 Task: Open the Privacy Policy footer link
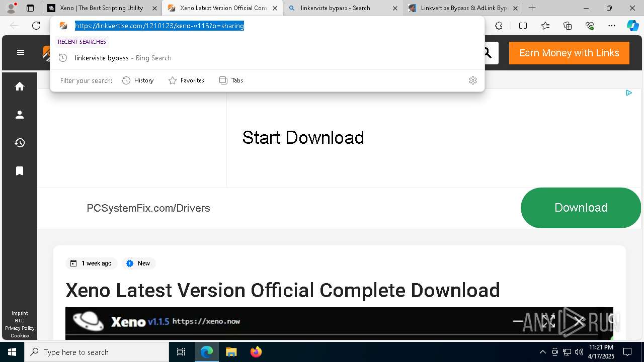[20, 328]
